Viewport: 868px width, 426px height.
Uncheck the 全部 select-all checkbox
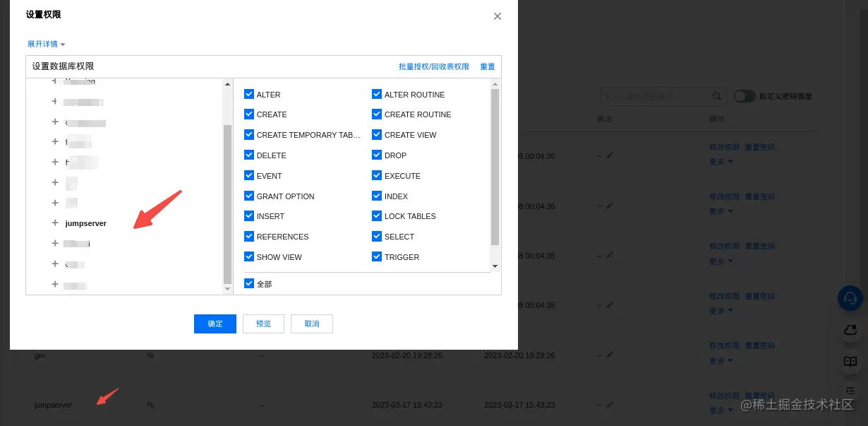tap(249, 283)
